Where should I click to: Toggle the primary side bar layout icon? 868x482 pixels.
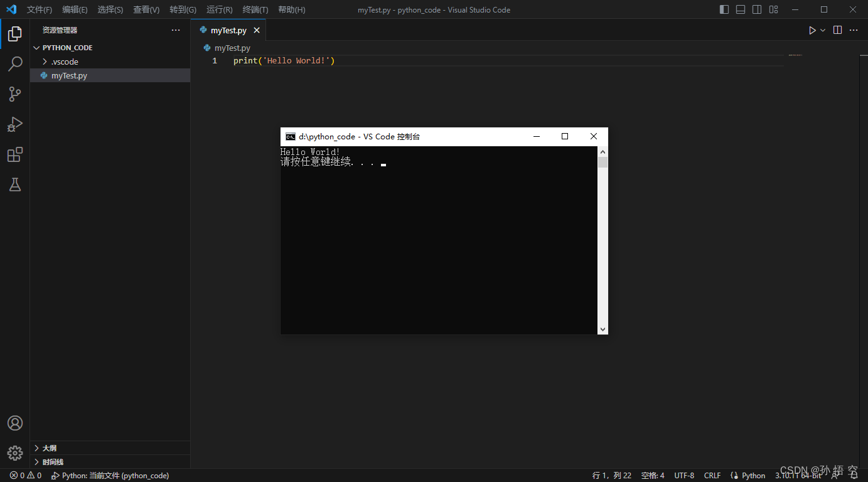click(x=724, y=9)
